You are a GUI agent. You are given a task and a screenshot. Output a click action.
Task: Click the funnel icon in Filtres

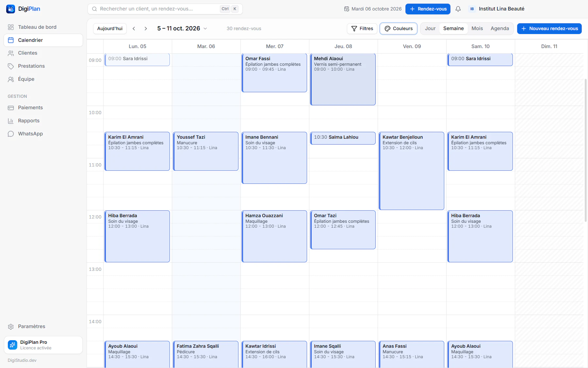354,28
